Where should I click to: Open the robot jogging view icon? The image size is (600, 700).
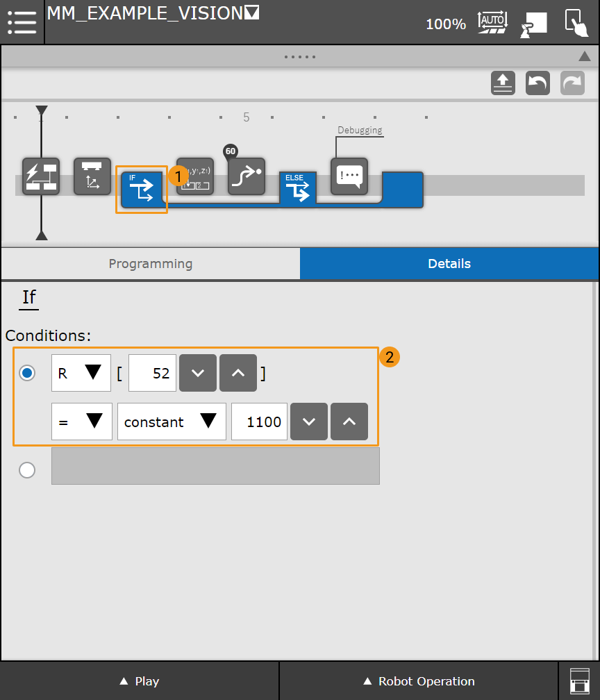click(x=533, y=24)
